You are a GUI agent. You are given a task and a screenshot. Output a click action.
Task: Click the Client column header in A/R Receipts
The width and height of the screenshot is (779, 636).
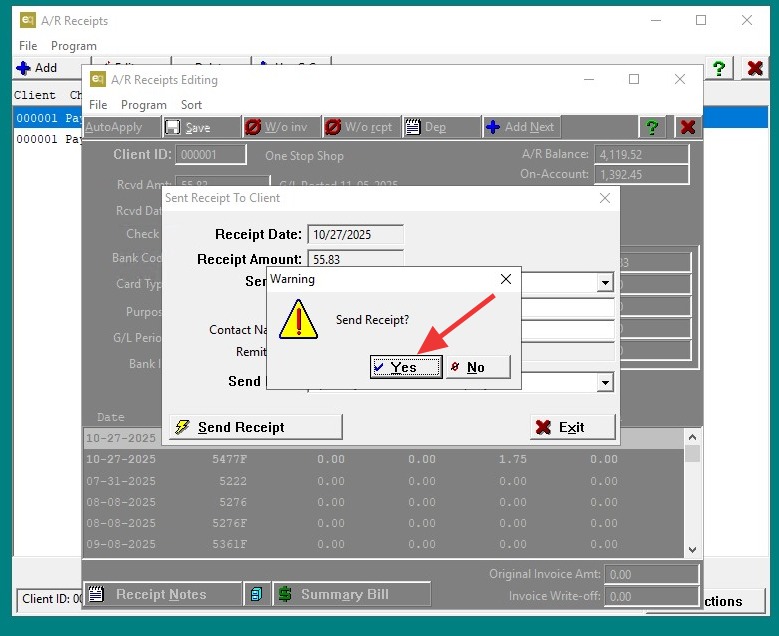tap(35, 95)
